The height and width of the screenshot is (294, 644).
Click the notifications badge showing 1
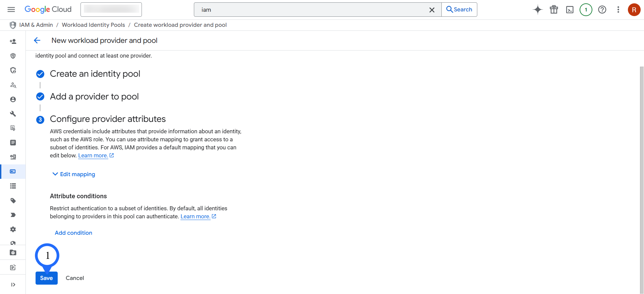coord(586,10)
